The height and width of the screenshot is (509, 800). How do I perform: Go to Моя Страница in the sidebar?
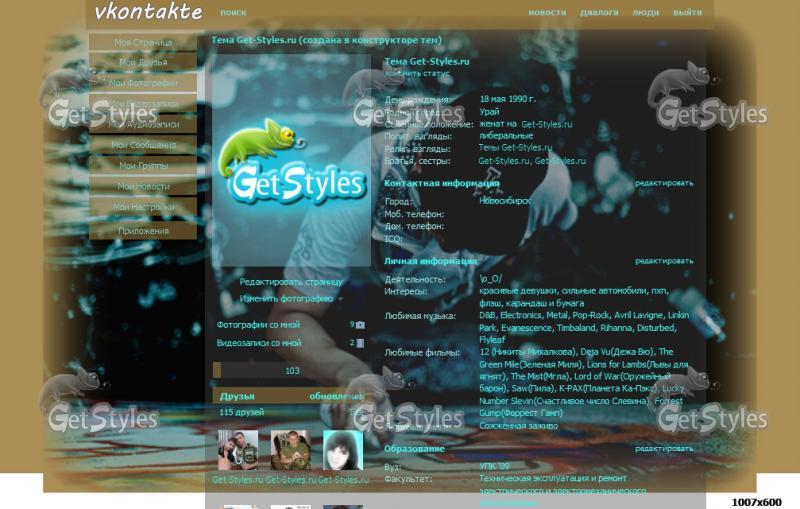tap(143, 42)
